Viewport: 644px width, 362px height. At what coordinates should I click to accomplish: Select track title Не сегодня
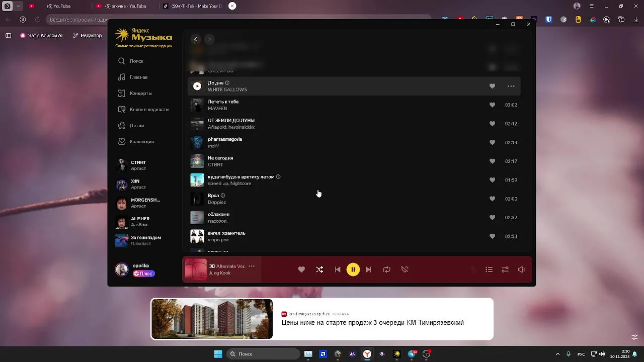pos(220,158)
